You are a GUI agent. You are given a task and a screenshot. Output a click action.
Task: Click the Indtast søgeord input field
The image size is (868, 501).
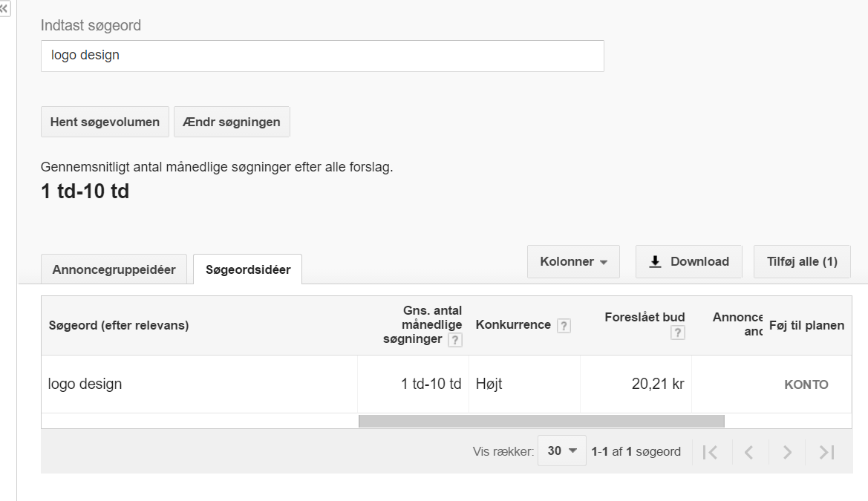(x=322, y=56)
